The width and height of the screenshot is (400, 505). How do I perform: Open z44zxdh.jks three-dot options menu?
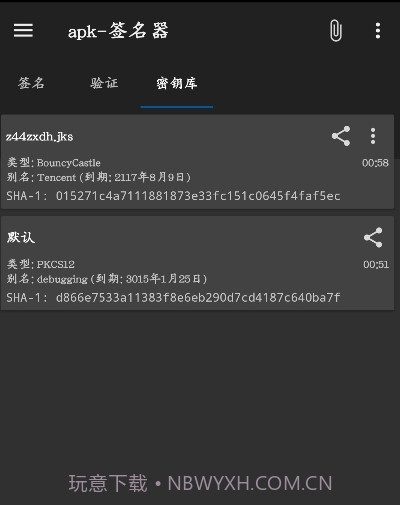tap(373, 136)
